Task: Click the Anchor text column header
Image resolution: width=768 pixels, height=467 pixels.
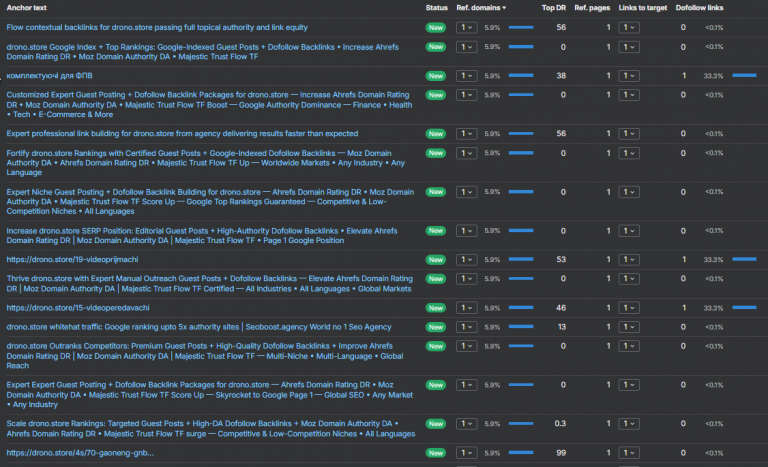Action: coord(26,8)
